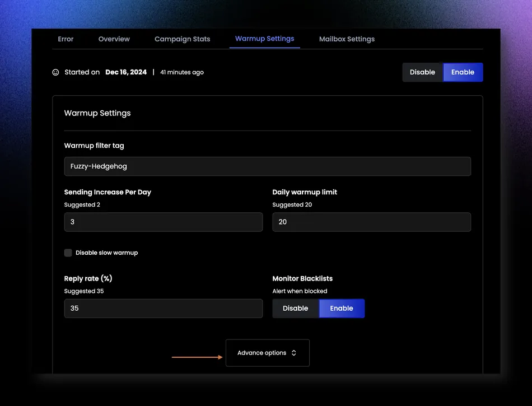This screenshot has width=532, height=406.
Task: Go to the Mailbox Settings tab
Action: point(347,39)
